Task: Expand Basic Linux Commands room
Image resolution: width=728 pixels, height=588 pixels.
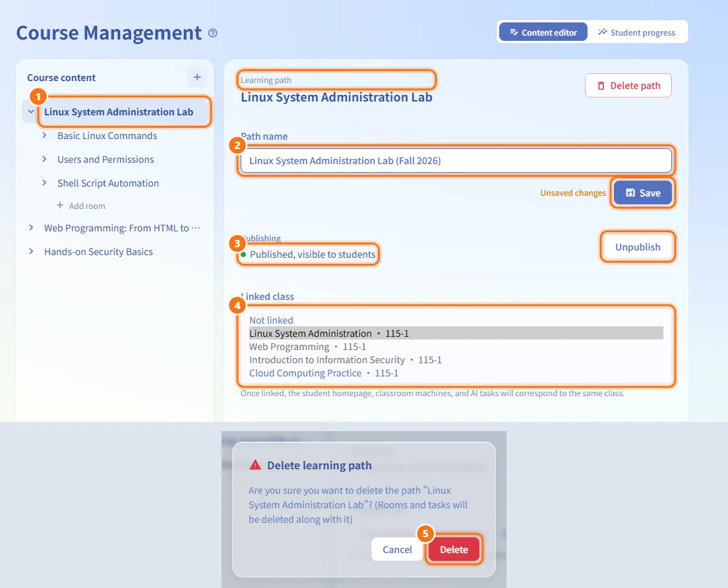Action: (44, 135)
